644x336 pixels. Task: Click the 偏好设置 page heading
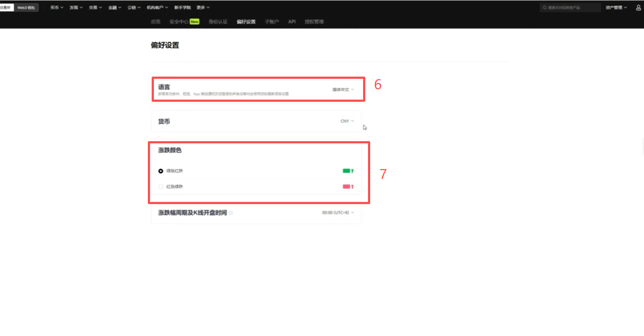pyautogui.click(x=165, y=45)
